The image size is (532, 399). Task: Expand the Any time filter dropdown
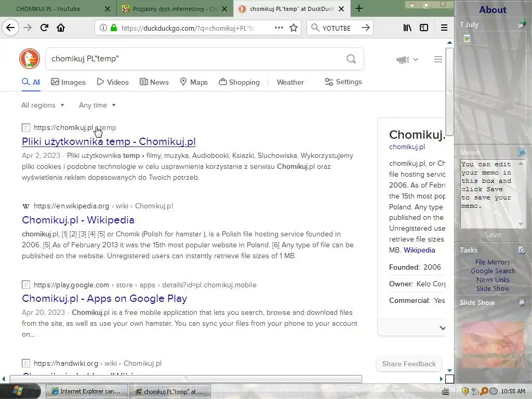point(97,105)
